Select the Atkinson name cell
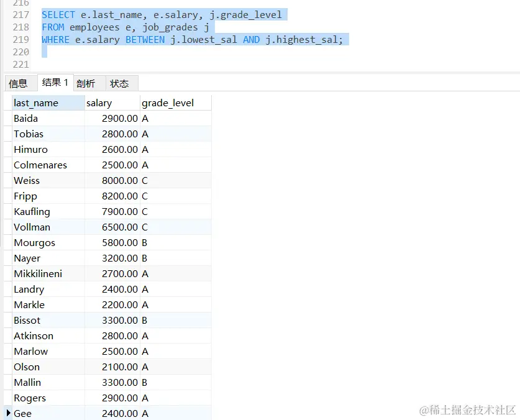Screen dimensions: 520x420 [x=48, y=336]
